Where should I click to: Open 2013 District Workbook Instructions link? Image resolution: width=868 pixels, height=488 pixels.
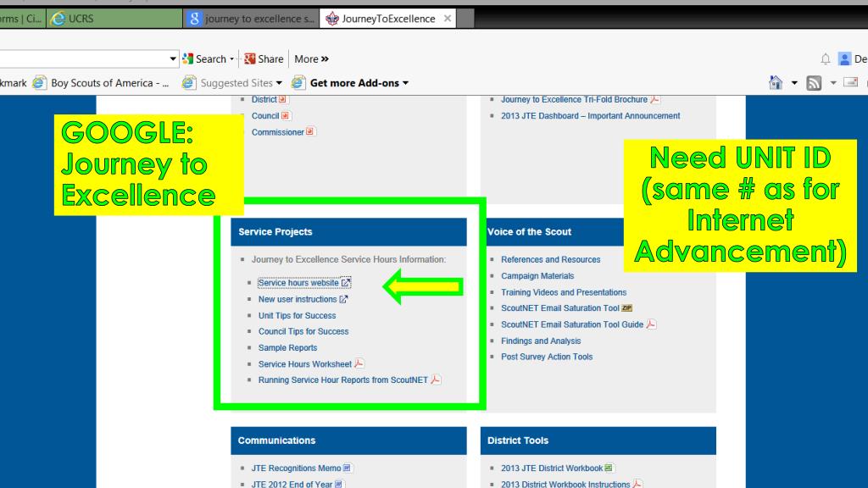[570, 484]
